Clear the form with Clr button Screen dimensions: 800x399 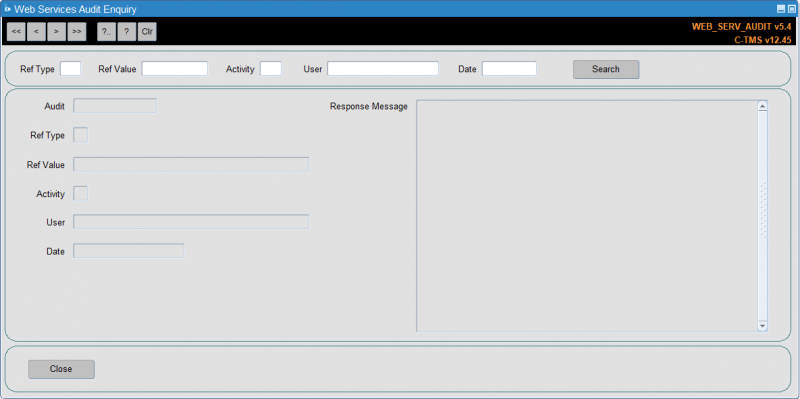[147, 32]
